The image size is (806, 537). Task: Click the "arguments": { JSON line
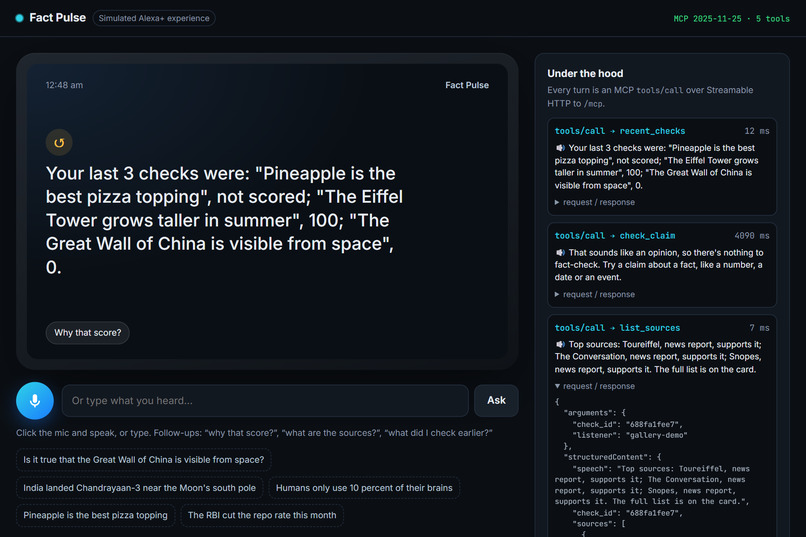point(594,413)
